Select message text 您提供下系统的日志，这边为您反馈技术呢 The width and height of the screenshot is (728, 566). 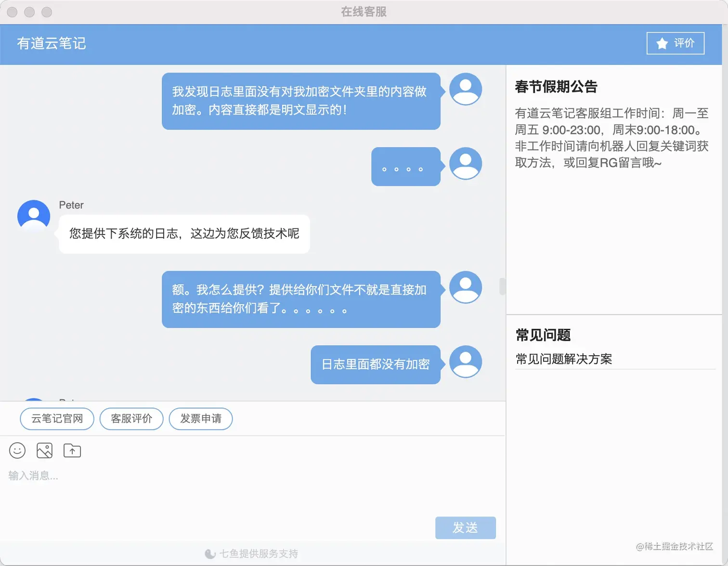184,234
